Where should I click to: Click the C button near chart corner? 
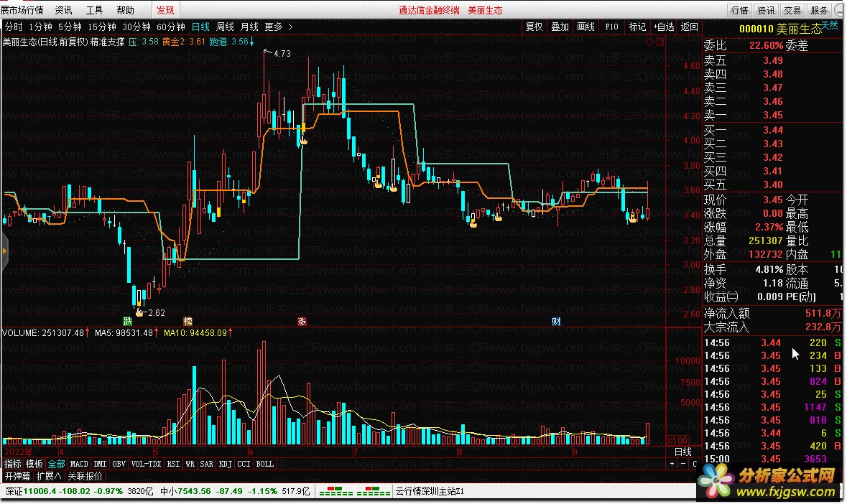695,464
